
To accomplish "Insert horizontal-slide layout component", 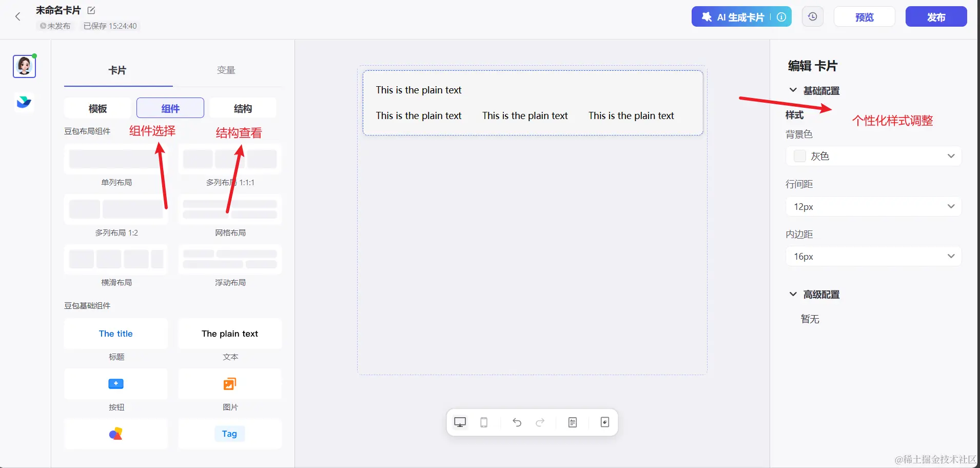I will [x=116, y=259].
